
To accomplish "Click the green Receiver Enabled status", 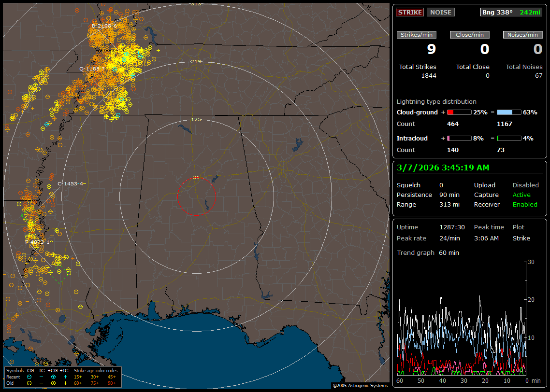I will [525, 204].
